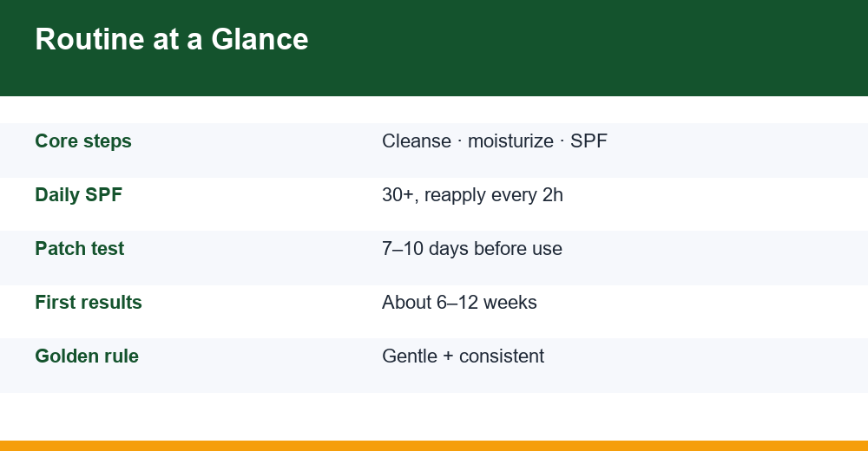Click the "Patch test" label
868x451 pixels.
coord(80,248)
